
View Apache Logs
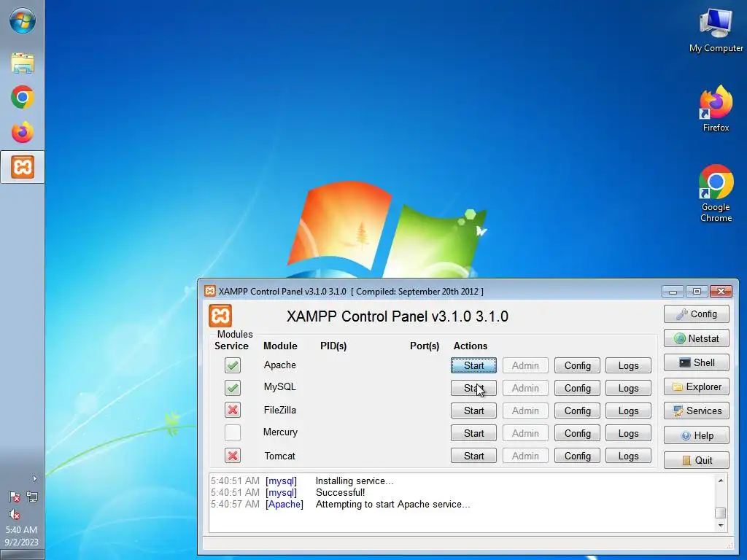pyautogui.click(x=628, y=365)
